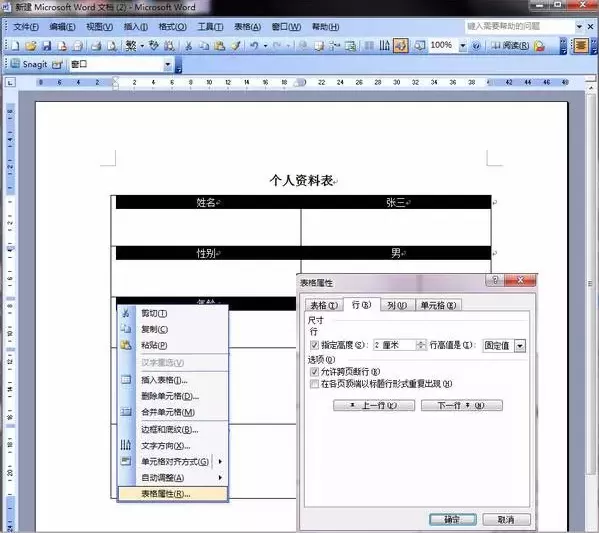The image size is (599, 533).
Task: Click the tab-stop selector beside ruler
Action: (x=10, y=82)
